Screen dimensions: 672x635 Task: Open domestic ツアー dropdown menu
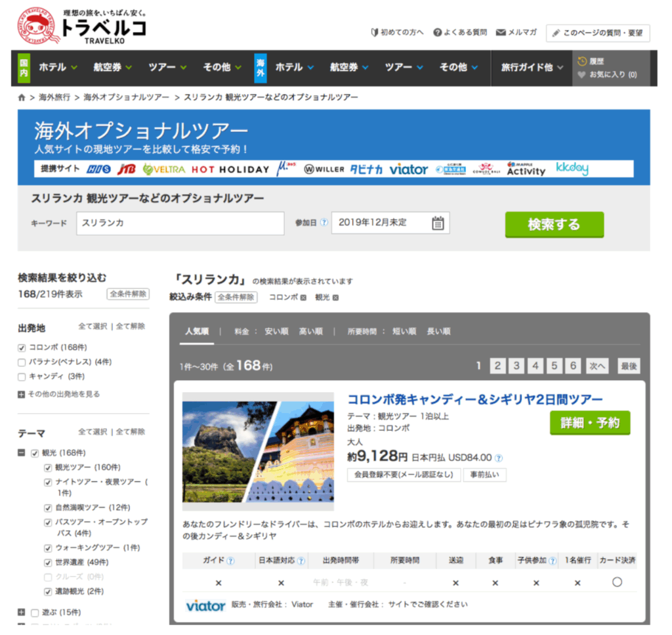167,68
